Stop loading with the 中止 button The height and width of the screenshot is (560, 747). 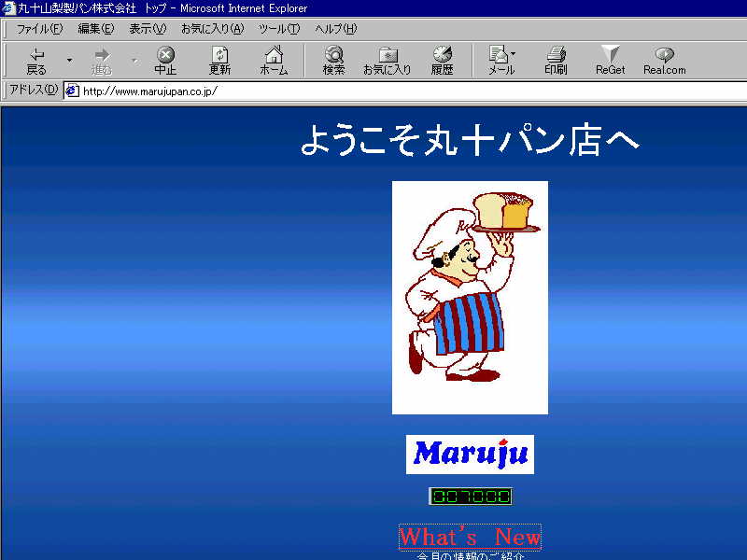pyautogui.click(x=165, y=61)
